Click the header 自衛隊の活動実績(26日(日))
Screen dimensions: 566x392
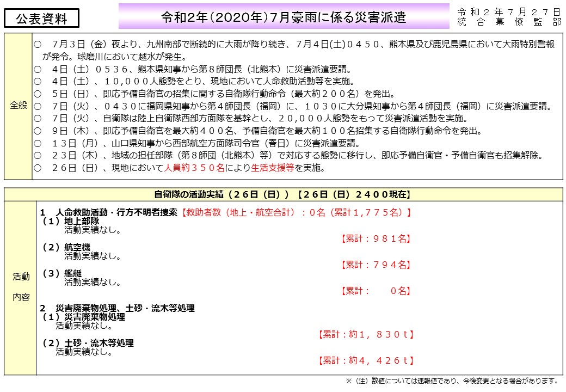click(x=282, y=194)
